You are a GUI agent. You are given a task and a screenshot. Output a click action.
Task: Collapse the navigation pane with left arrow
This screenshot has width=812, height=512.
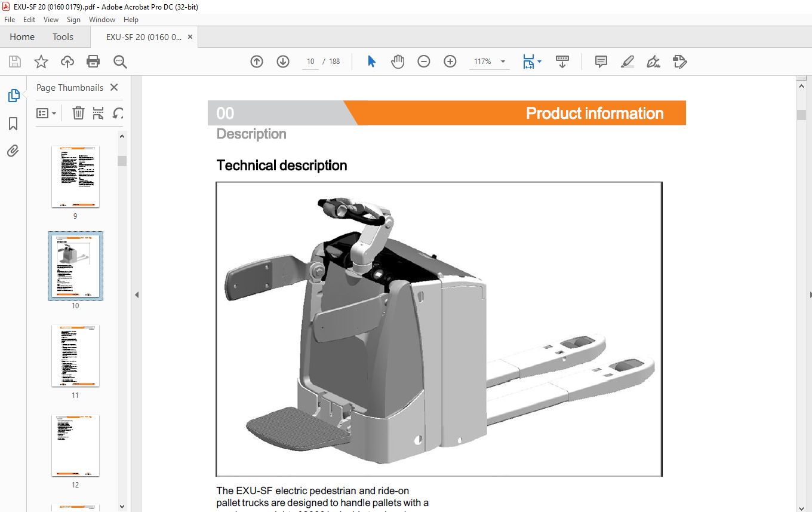click(136, 295)
